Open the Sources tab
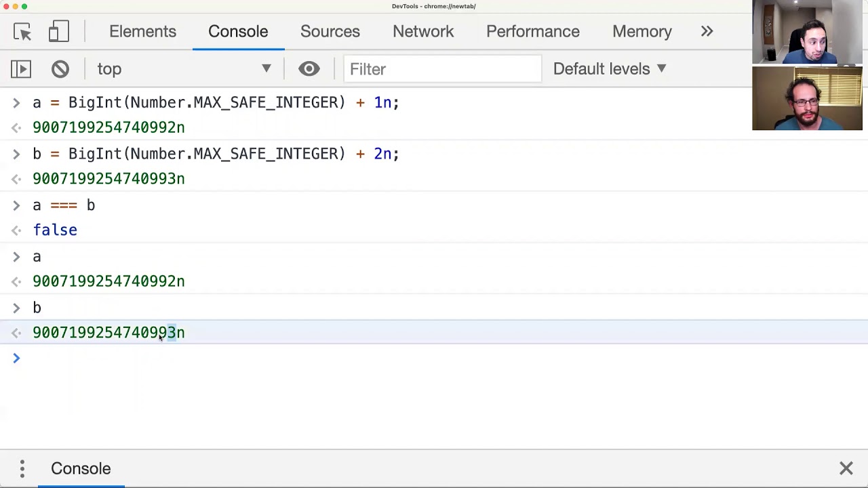The image size is (868, 488). (x=330, y=32)
